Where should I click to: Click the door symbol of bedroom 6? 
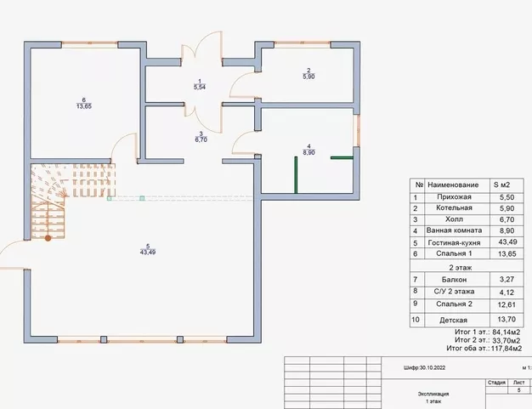pyautogui.click(x=124, y=146)
